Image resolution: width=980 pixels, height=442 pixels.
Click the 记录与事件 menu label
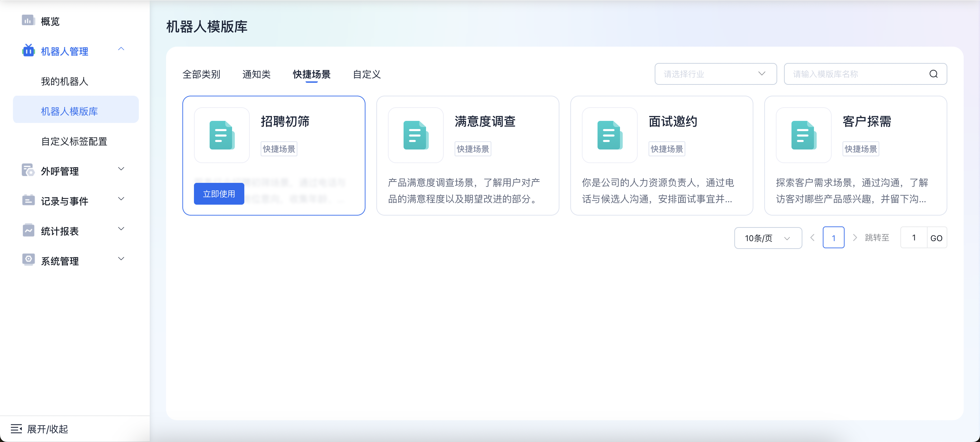click(x=65, y=201)
